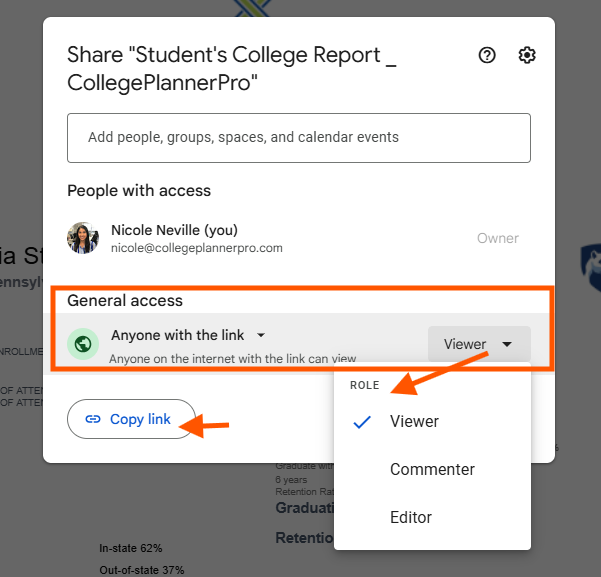Open share settings gear

[527, 55]
